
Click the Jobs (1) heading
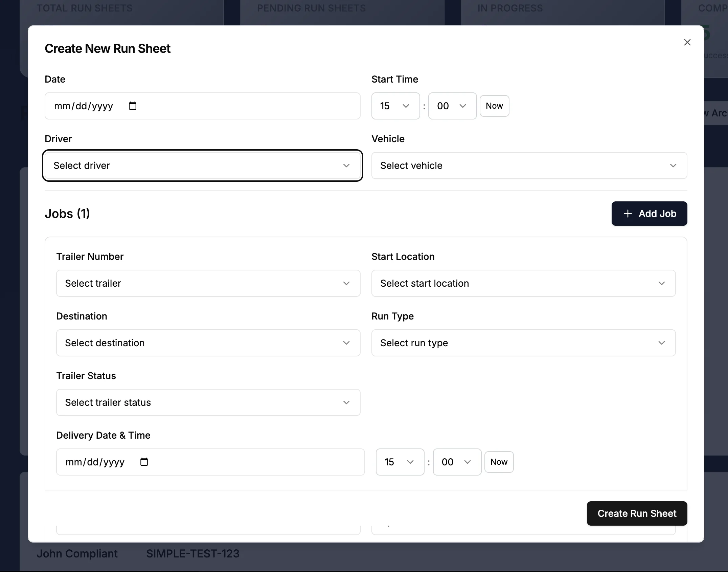pos(67,214)
